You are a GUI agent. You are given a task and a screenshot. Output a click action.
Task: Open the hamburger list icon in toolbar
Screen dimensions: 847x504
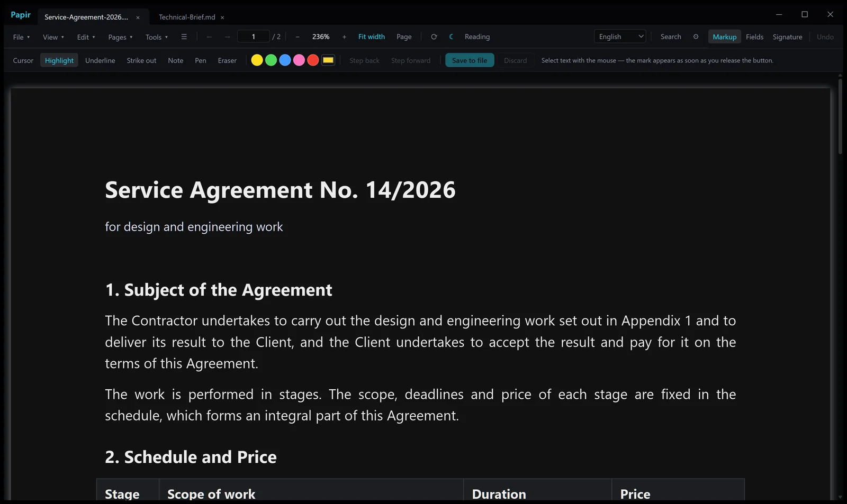(184, 37)
